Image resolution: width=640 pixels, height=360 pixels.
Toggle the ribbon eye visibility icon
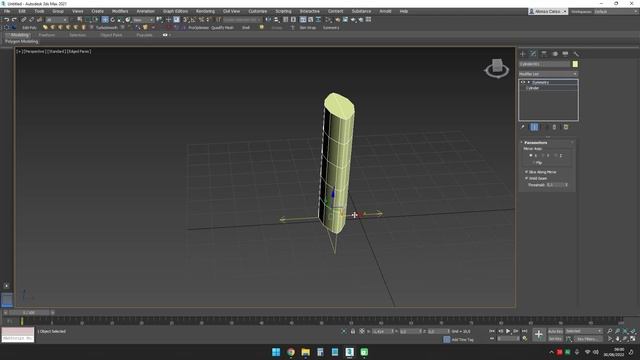165,35
